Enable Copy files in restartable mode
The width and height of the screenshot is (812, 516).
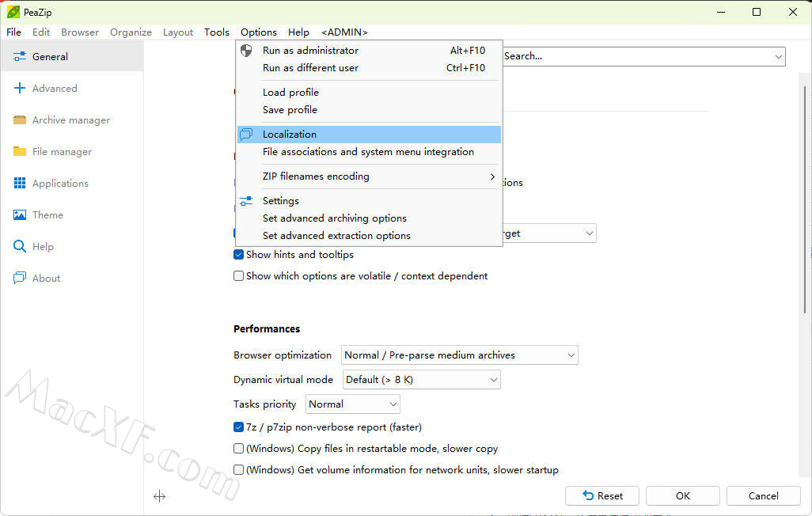point(238,448)
